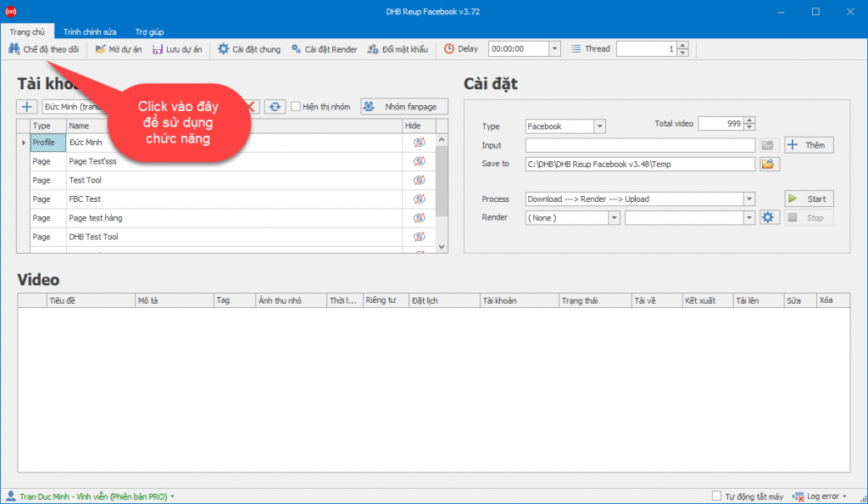Click the Stop button
Viewport: 868px width, 504px height.
click(809, 218)
